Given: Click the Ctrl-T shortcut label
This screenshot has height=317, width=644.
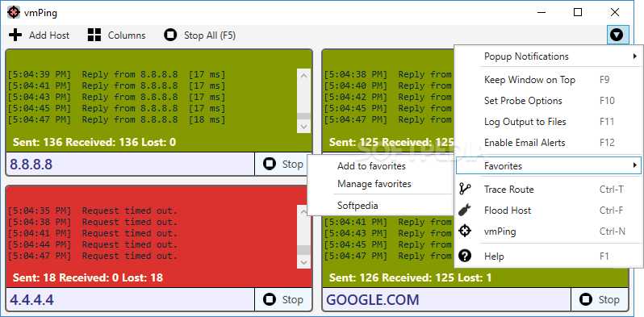Looking at the screenshot, I should click(612, 190).
